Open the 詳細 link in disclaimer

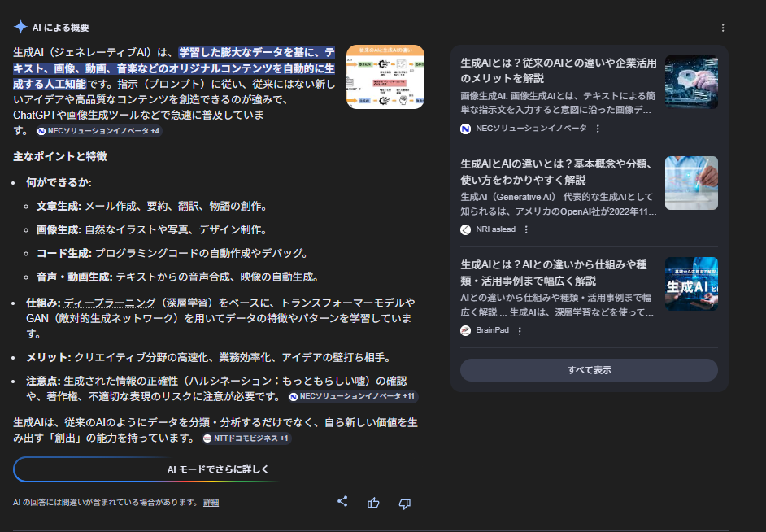(x=211, y=503)
